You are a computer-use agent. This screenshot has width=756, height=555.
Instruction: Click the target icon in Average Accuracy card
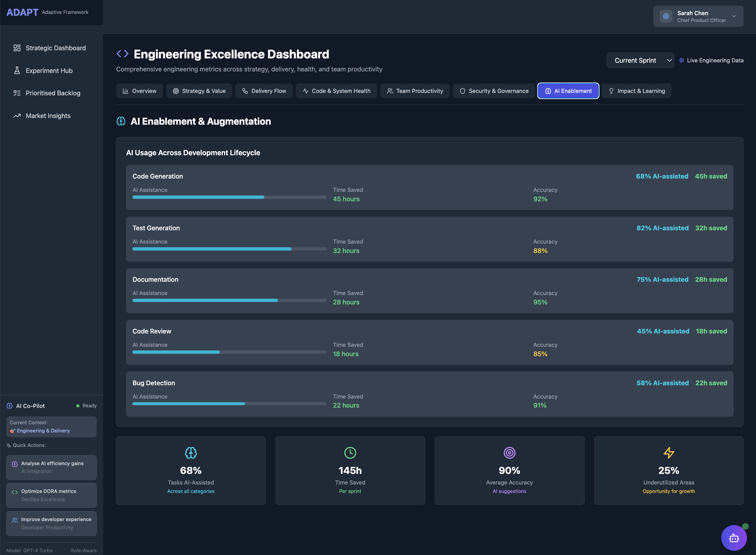(509, 453)
